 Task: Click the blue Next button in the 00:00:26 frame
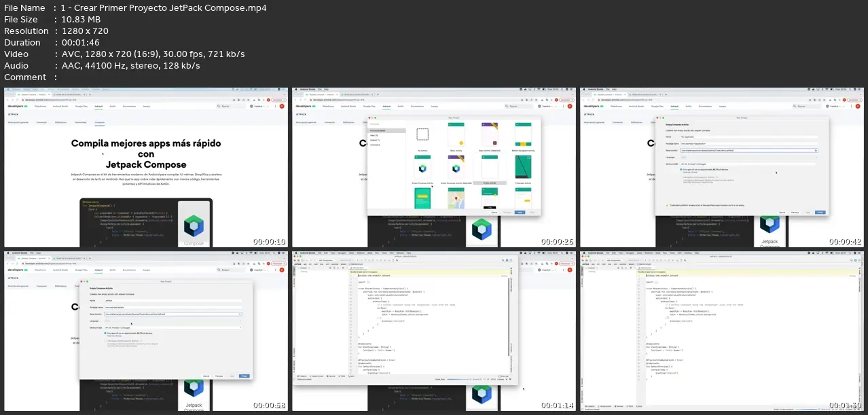coord(520,212)
